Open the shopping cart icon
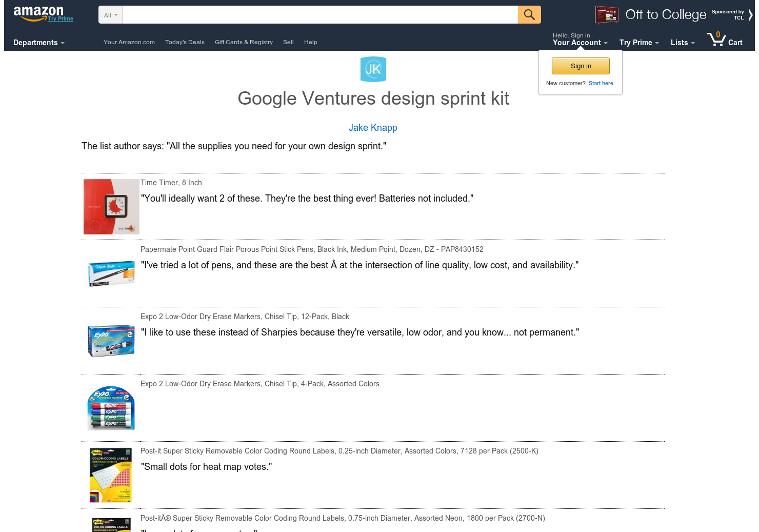The height and width of the screenshot is (532, 759). click(716, 39)
